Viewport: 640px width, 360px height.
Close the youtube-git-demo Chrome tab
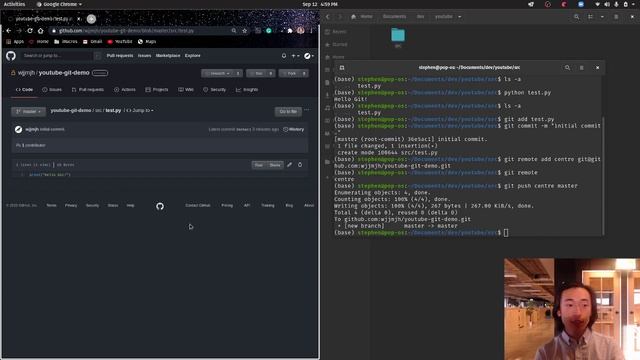pos(79,19)
